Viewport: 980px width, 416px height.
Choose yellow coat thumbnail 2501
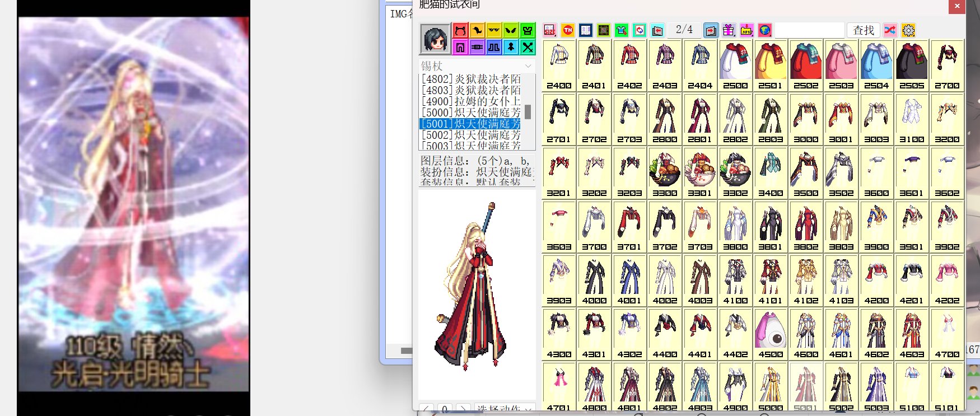tap(771, 66)
